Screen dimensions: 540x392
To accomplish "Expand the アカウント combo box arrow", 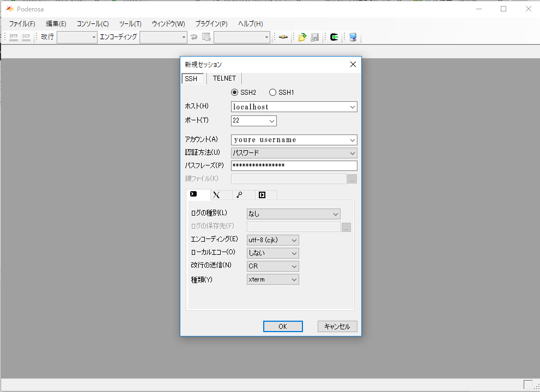I will (x=353, y=140).
